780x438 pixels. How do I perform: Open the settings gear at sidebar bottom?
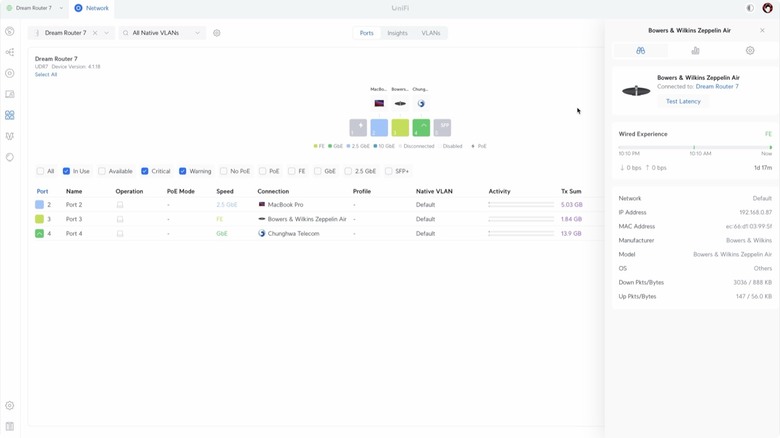point(9,406)
